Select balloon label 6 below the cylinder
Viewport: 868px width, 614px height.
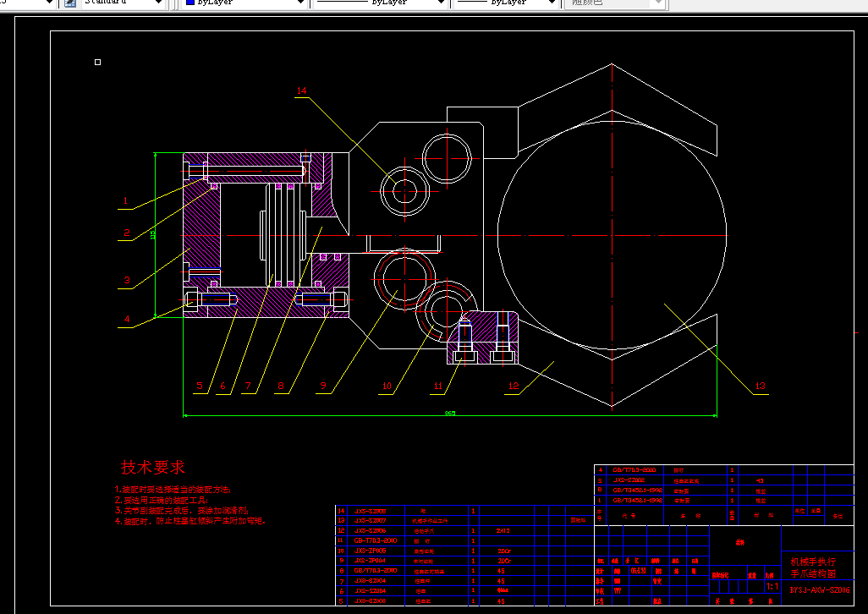(223, 386)
